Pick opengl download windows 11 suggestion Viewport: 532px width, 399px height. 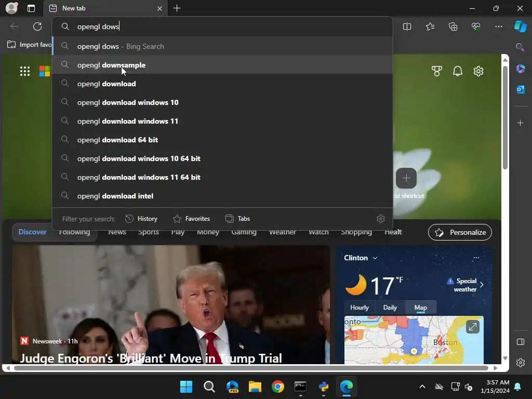click(x=222, y=121)
